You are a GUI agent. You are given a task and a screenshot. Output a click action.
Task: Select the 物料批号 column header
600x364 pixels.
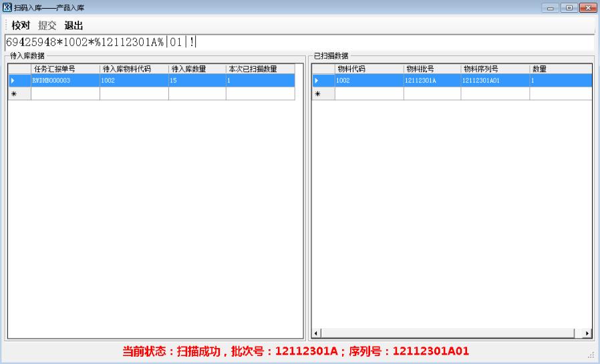[x=432, y=69]
